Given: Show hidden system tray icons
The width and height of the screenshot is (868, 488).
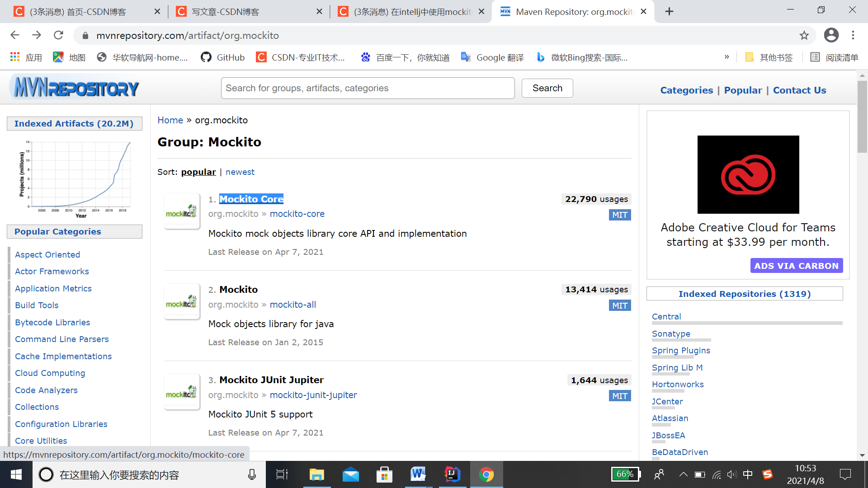Looking at the screenshot, I should pyautogui.click(x=683, y=474).
